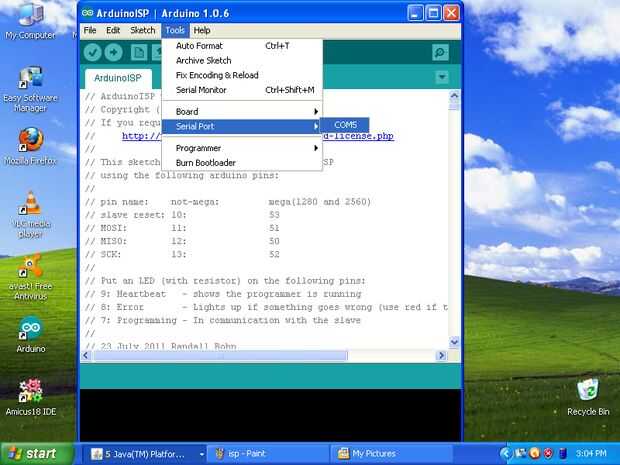Click the Verify checkmark toolbar button

pos(92,52)
